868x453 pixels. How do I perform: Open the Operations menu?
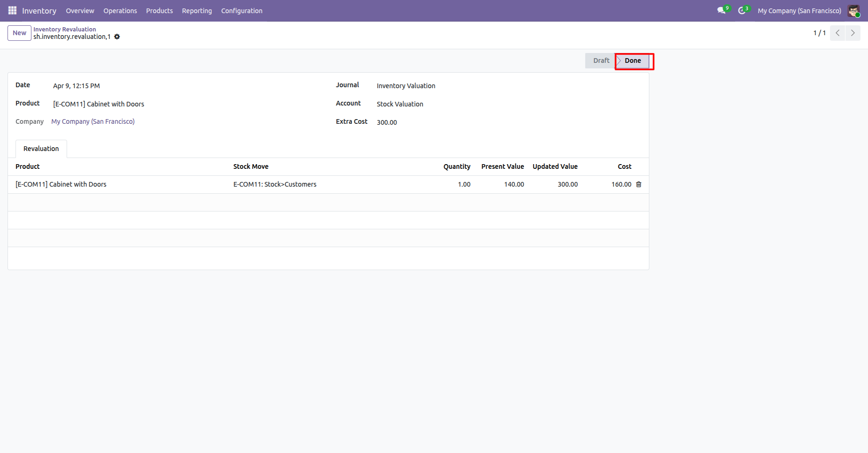(120, 11)
